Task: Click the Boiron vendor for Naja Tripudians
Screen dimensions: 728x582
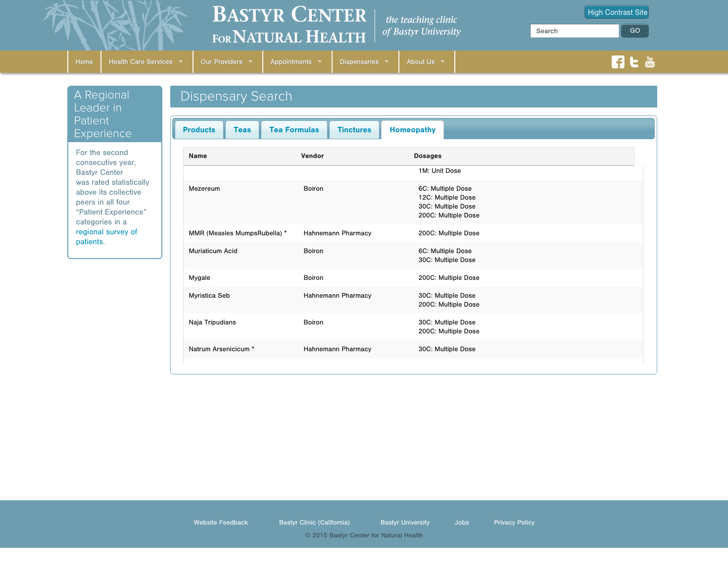Action: pos(313,322)
